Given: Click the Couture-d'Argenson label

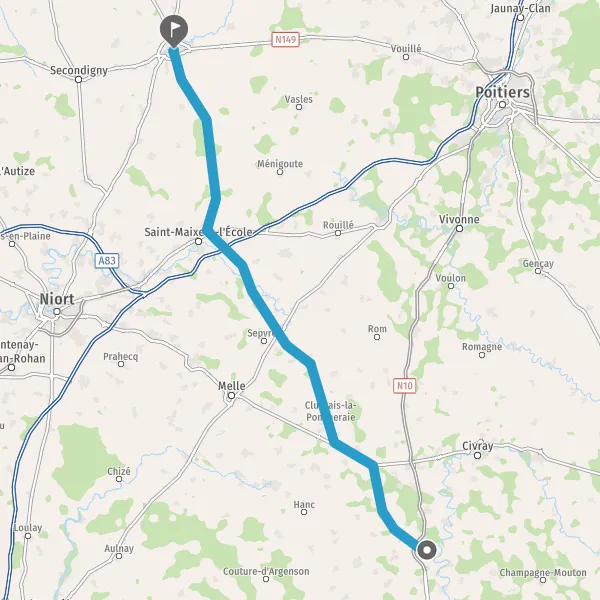Looking at the screenshot, I should point(266,571).
